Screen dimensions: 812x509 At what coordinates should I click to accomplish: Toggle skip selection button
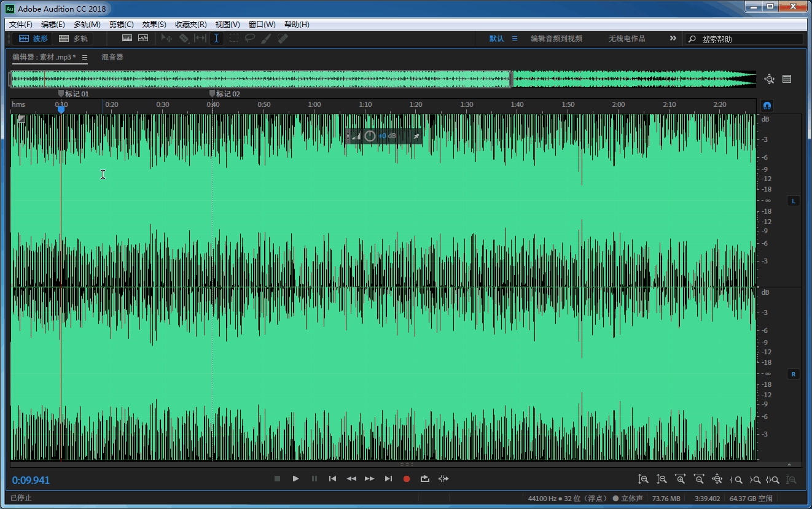[x=443, y=479]
